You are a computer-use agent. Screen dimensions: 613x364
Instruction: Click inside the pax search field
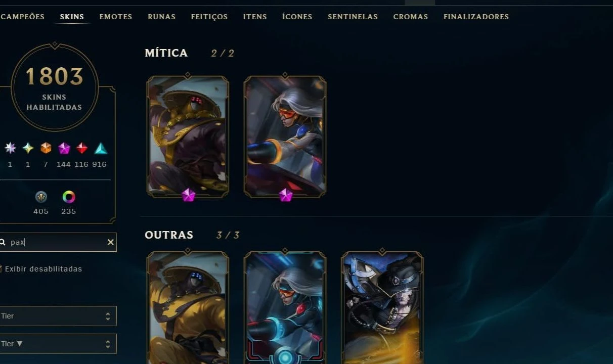tap(58, 242)
